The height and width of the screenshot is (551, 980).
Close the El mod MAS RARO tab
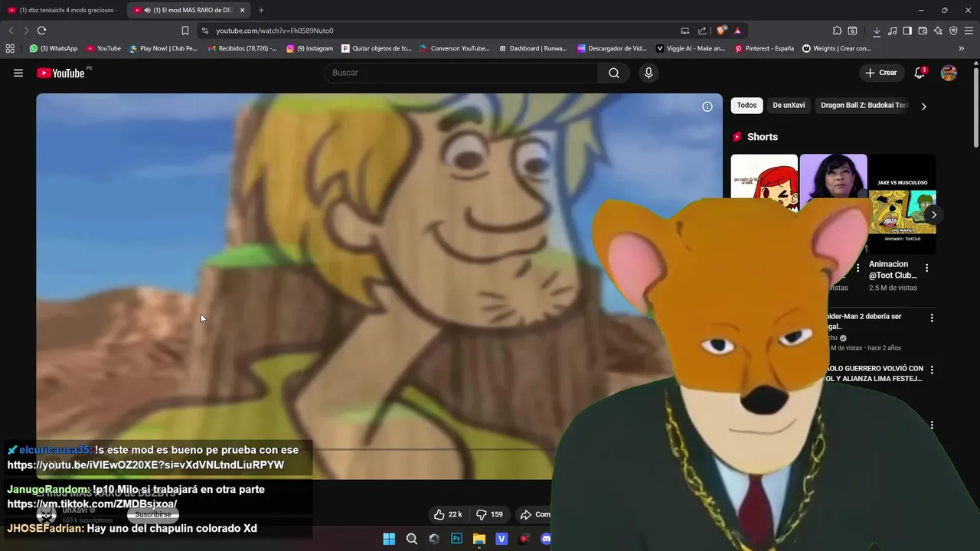242,10
